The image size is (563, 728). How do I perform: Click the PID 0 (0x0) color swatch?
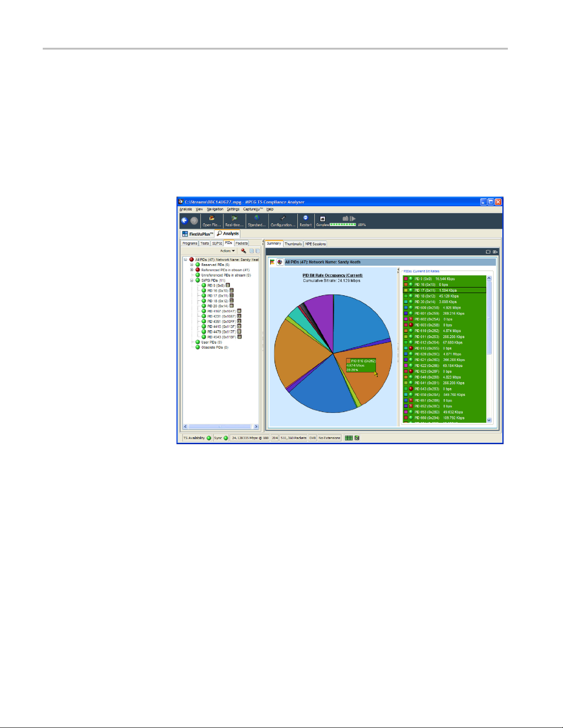click(x=406, y=279)
